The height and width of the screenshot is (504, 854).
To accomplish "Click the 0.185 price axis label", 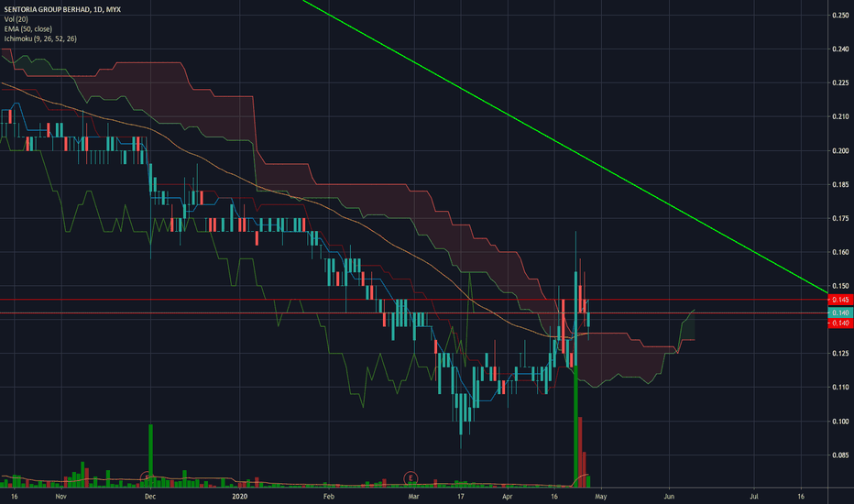I will click(840, 185).
